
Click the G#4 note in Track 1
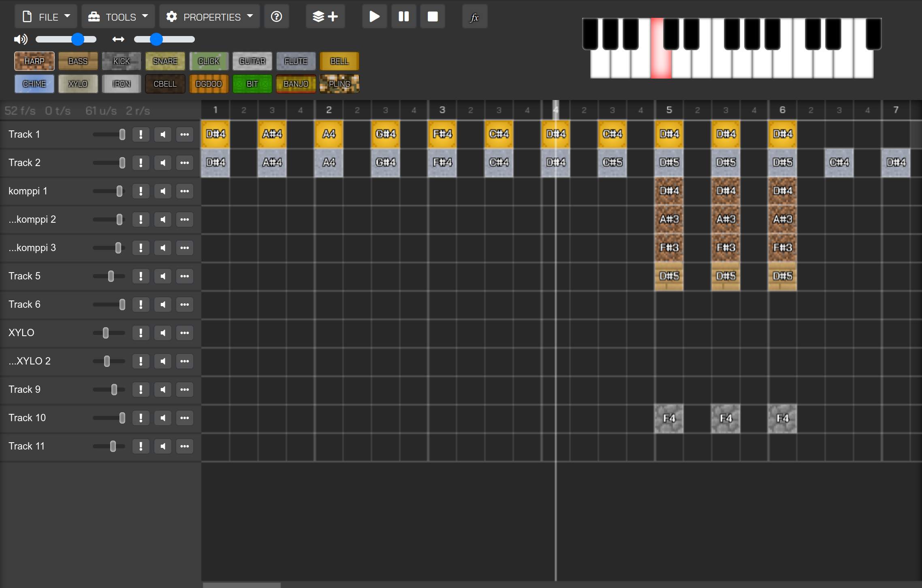pos(386,134)
